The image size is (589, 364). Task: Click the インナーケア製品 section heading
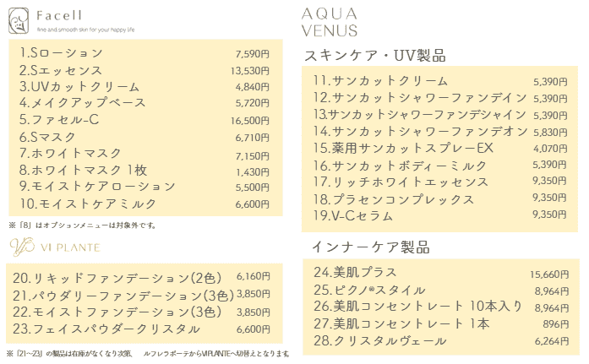tap(371, 247)
